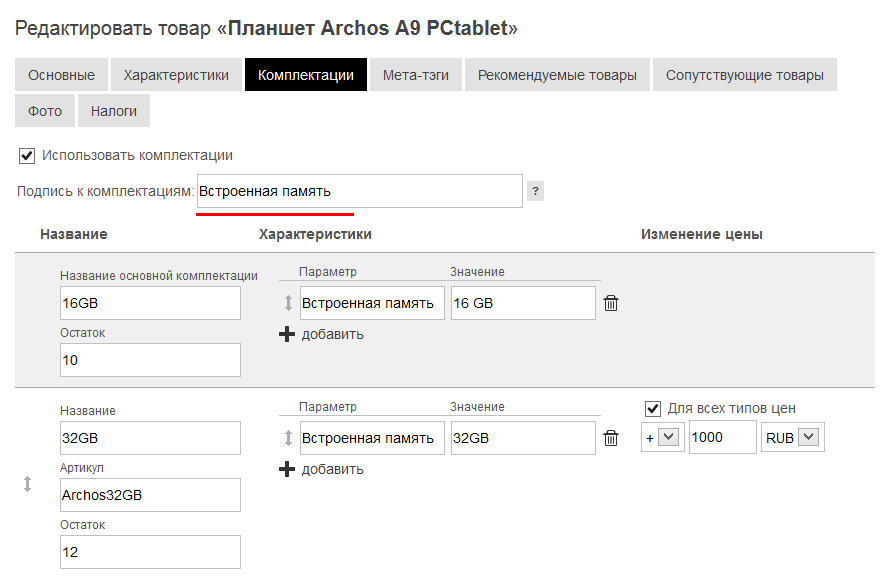The height and width of the screenshot is (584, 888).
Task: Delete the 32GB parameter with trash icon
Action: (611, 438)
